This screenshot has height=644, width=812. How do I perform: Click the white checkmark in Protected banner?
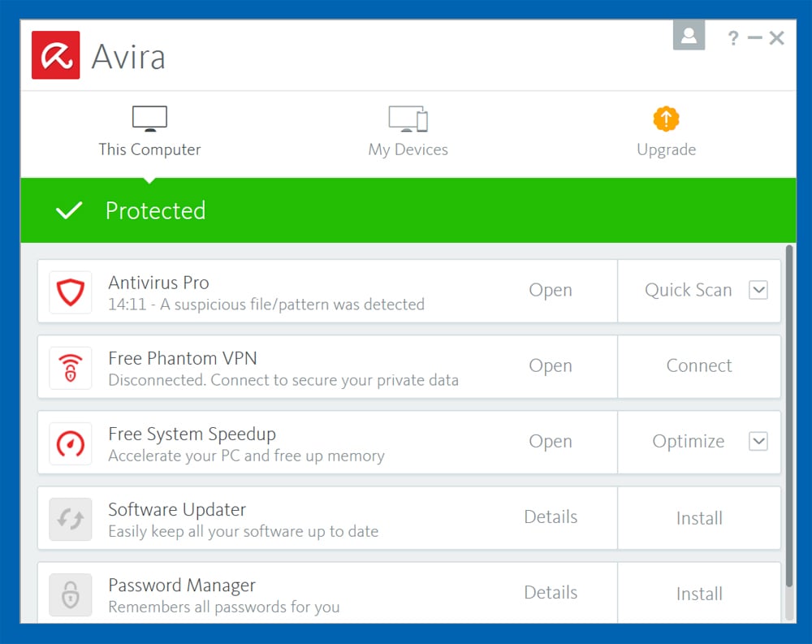[69, 210]
